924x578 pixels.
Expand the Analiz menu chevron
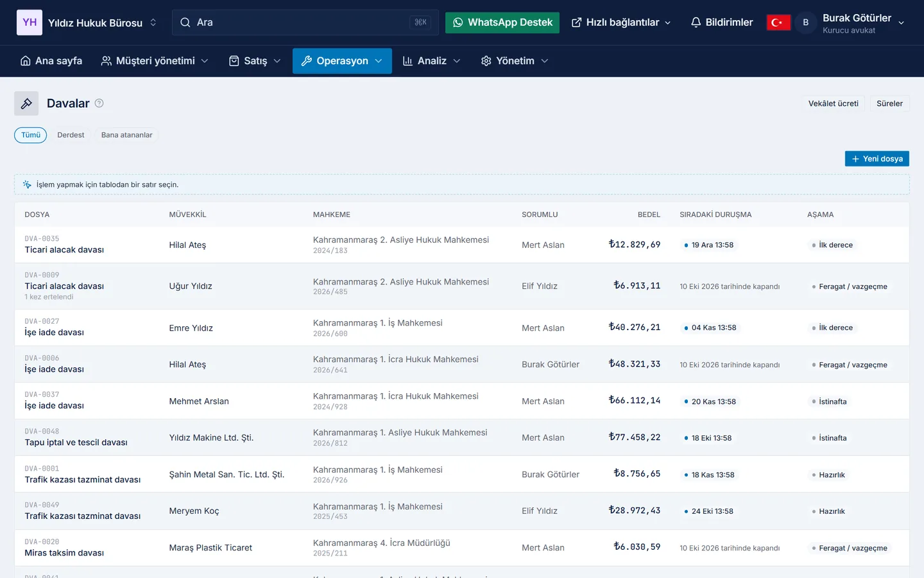point(457,61)
